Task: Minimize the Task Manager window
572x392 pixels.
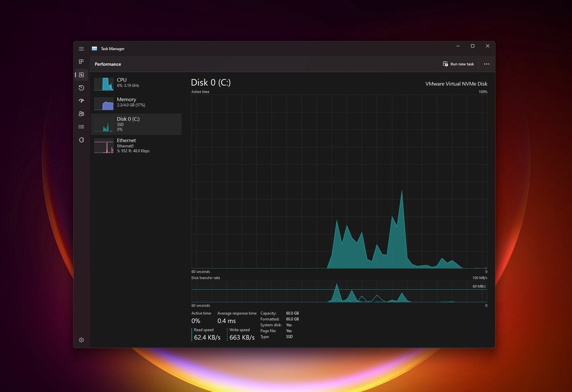Action: [458, 46]
